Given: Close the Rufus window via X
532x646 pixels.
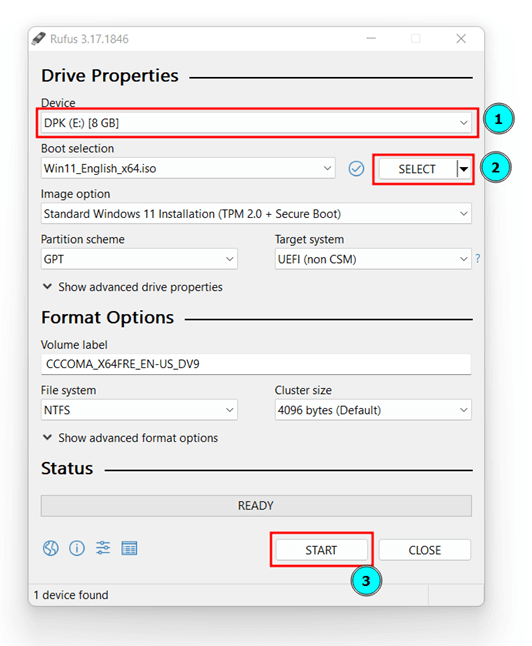Looking at the screenshot, I should (461, 39).
